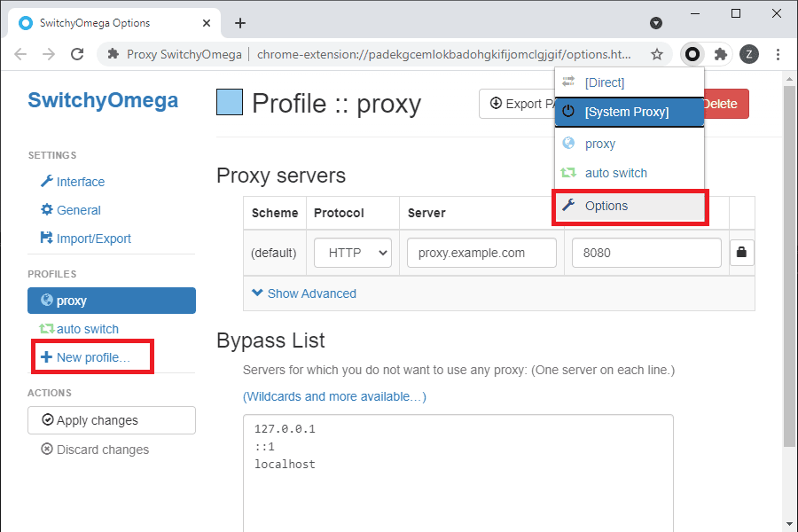Open the Z profile avatar

748,54
